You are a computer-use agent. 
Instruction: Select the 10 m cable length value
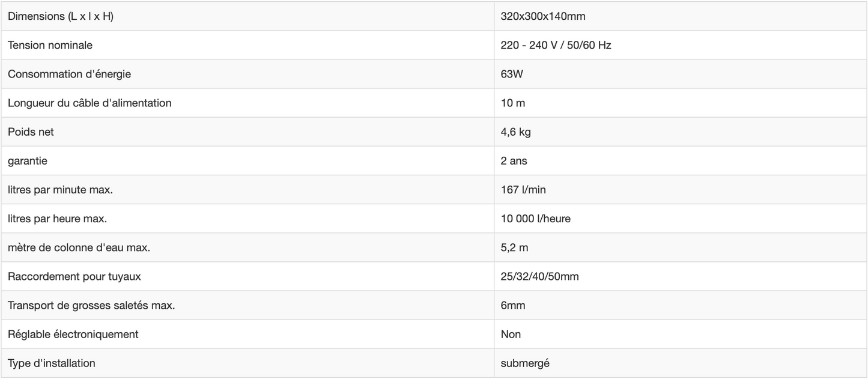513,103
